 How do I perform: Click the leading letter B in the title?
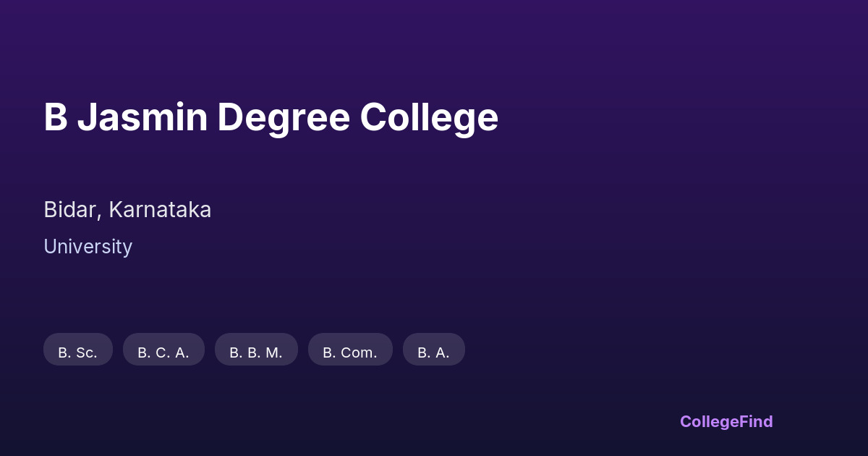56,117
